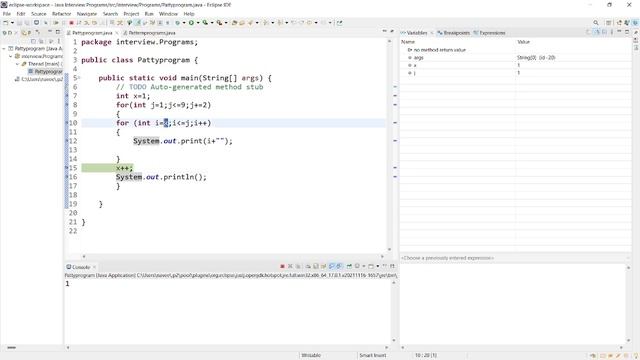Toggle Show Console When Standard Error Changes
The image size is (640, 360).
(x=339, y=267)
